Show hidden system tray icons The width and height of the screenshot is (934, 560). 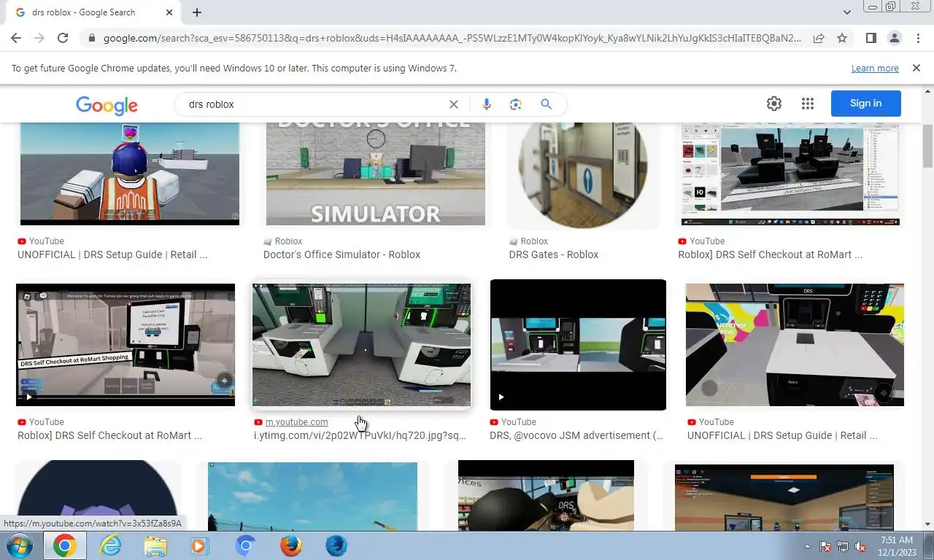click(x=807, y=546)
